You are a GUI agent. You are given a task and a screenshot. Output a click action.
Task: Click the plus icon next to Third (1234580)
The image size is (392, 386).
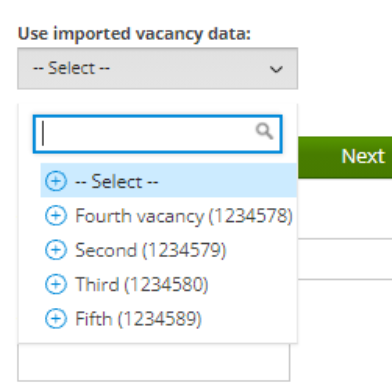(56, 284)
